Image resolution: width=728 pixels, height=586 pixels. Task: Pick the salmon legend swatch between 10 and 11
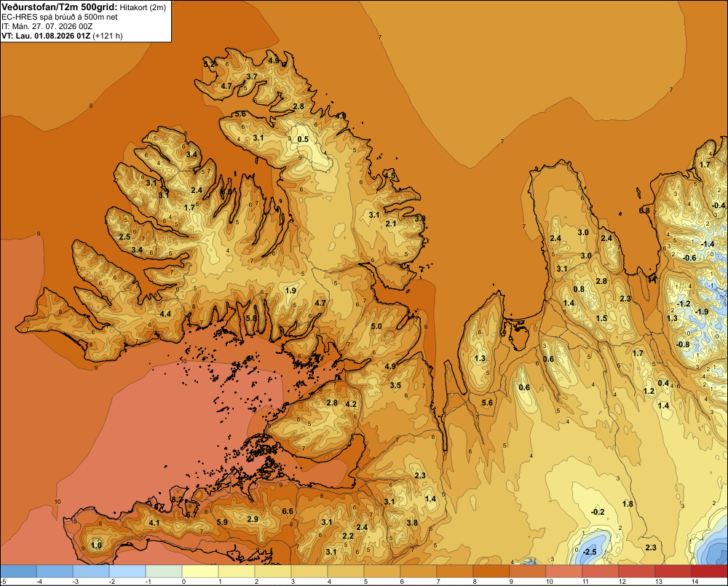click(564, 571)
